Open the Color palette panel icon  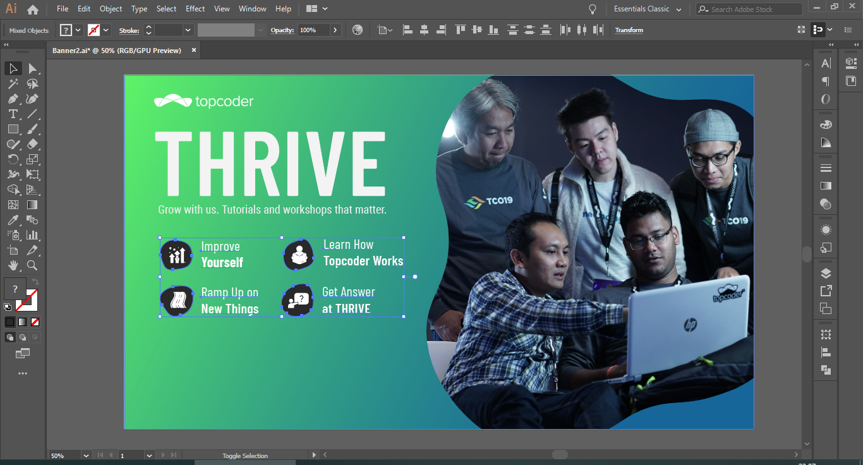pyautogui.click(x=826, y=124)
